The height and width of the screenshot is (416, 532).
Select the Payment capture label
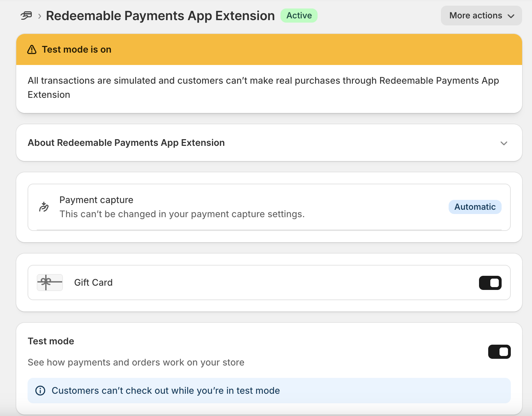96,200
